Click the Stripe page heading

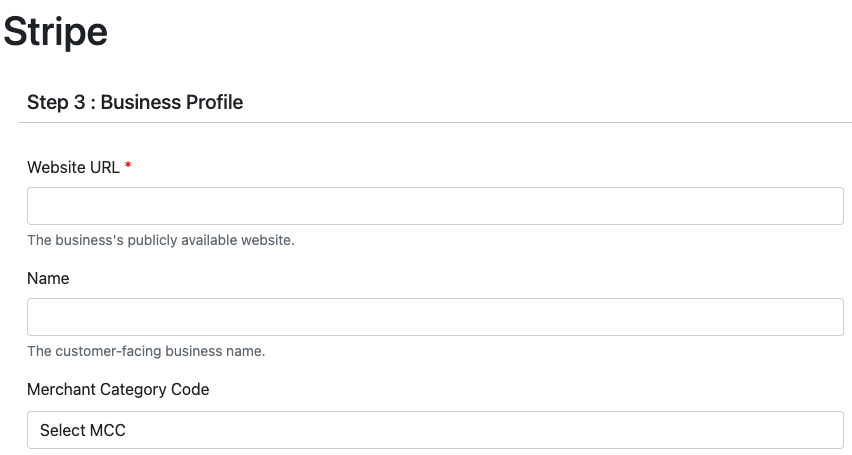click(x=55, y=32)
